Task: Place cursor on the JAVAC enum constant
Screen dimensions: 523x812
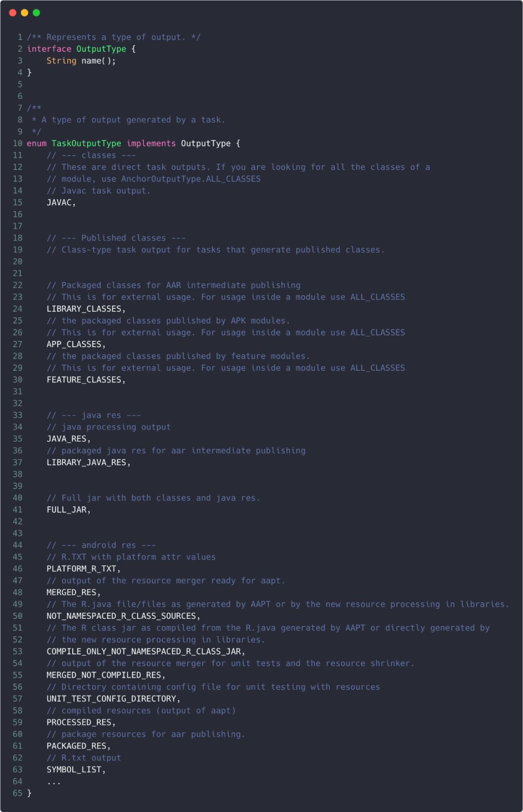Action: (x=60, y=202)
